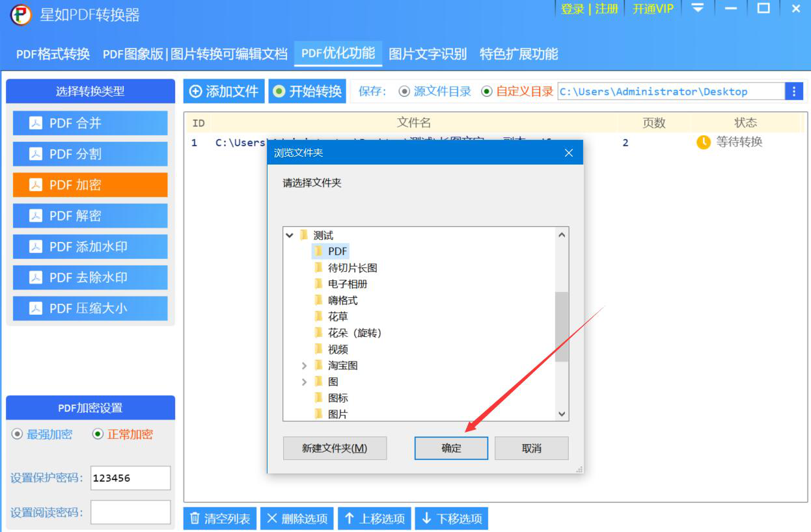Screen dimensions: 811x532
Task: Click the folder icon of 电子相册
Action: pos(318,284)
